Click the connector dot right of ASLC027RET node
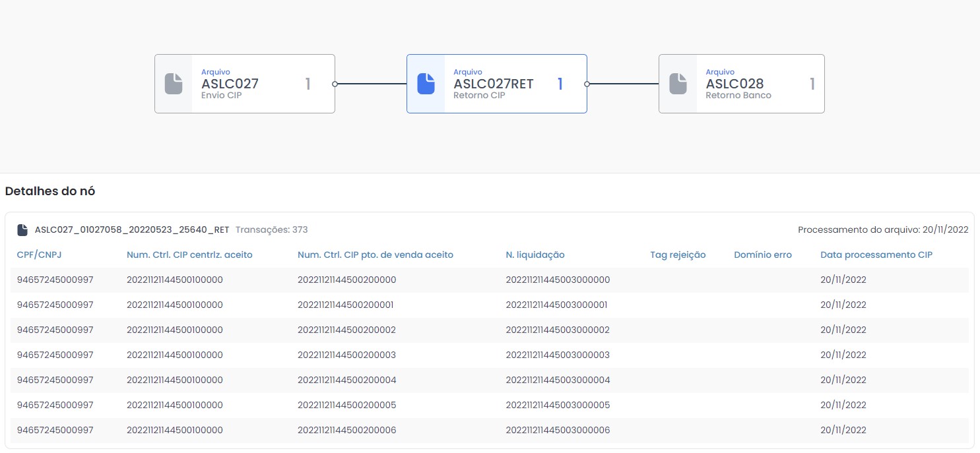This screenshot has width=980, height=453. tap(587, 84)
